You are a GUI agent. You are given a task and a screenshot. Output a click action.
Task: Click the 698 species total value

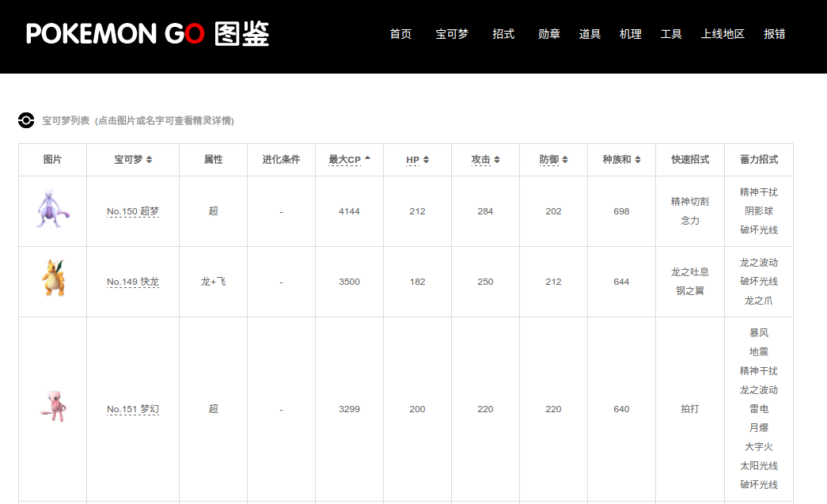621,211
